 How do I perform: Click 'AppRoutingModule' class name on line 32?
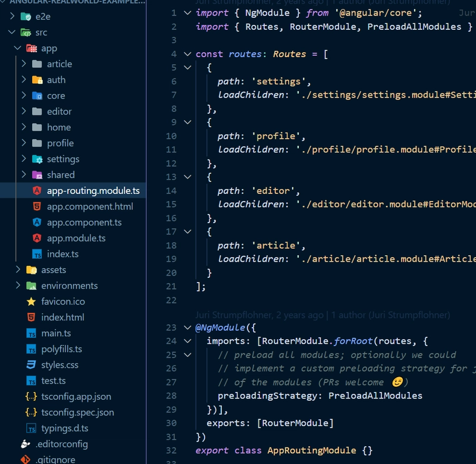pyautogui.click(x=311, y=450)
